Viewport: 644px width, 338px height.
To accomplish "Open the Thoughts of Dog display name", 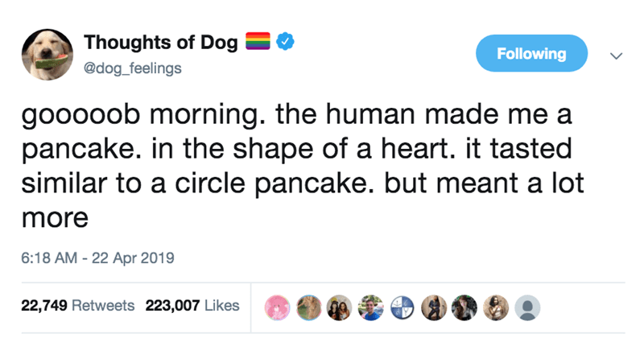I will coord(160,43).
